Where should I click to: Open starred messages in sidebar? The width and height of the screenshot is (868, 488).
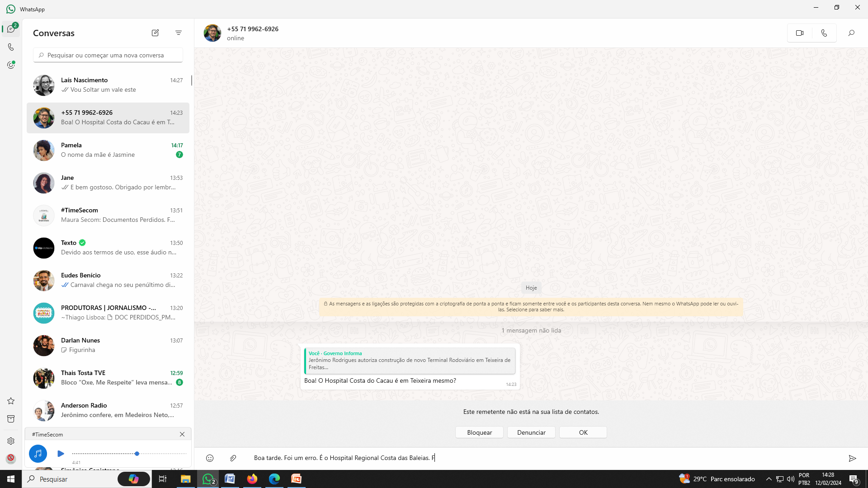(11, 401)
